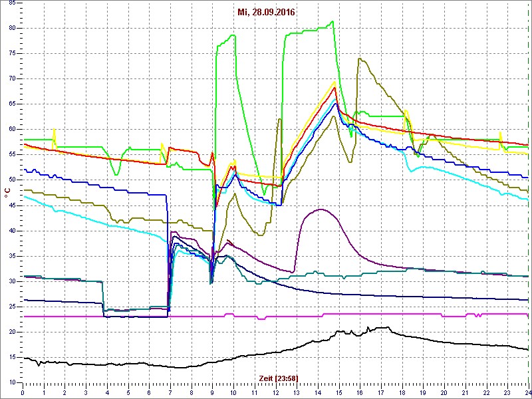Click hour 4 on the time axis

coord(107,393)
